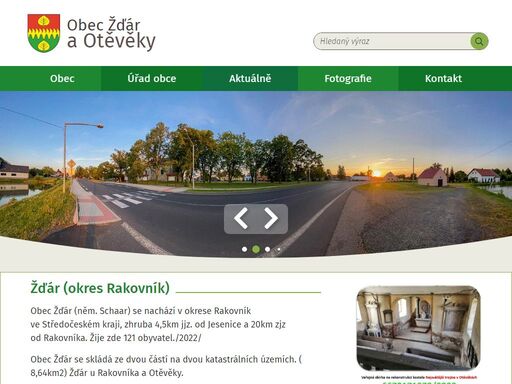Click the partly visible green text below the church photo caption
Screen dimensions: 512x384
point(419,382)
